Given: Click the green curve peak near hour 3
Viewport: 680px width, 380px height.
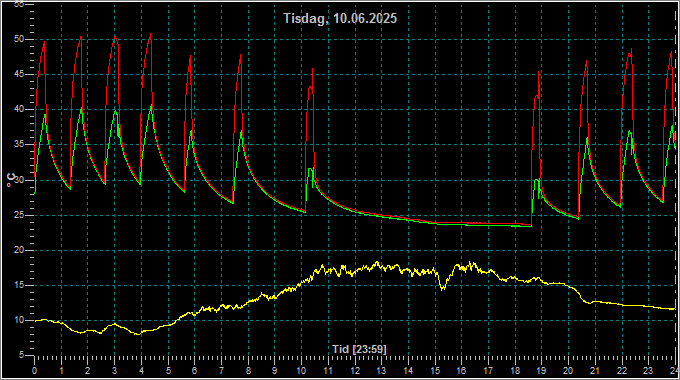Looking at the screenshot, I should coord(115,111).
